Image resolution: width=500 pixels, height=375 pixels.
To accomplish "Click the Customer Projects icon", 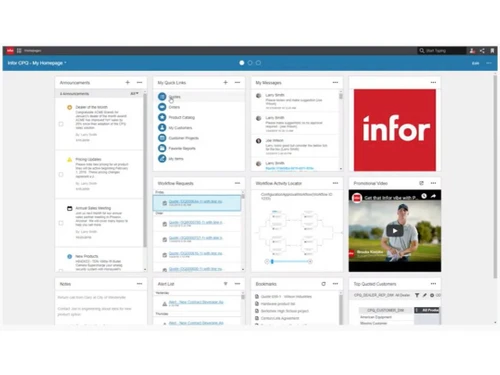I will (162, 138).
